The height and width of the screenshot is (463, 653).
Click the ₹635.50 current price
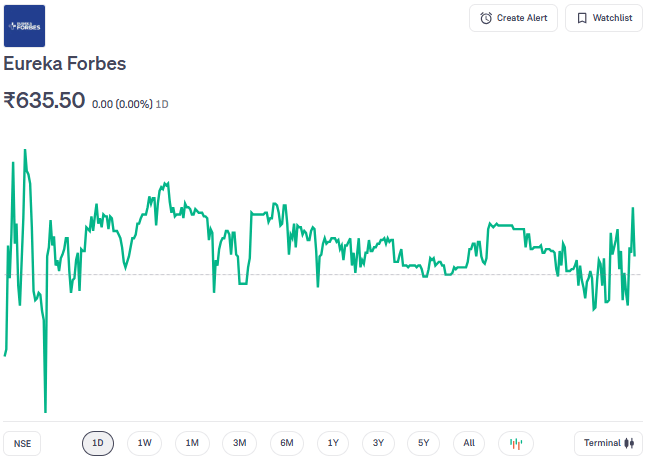point(44,100)
